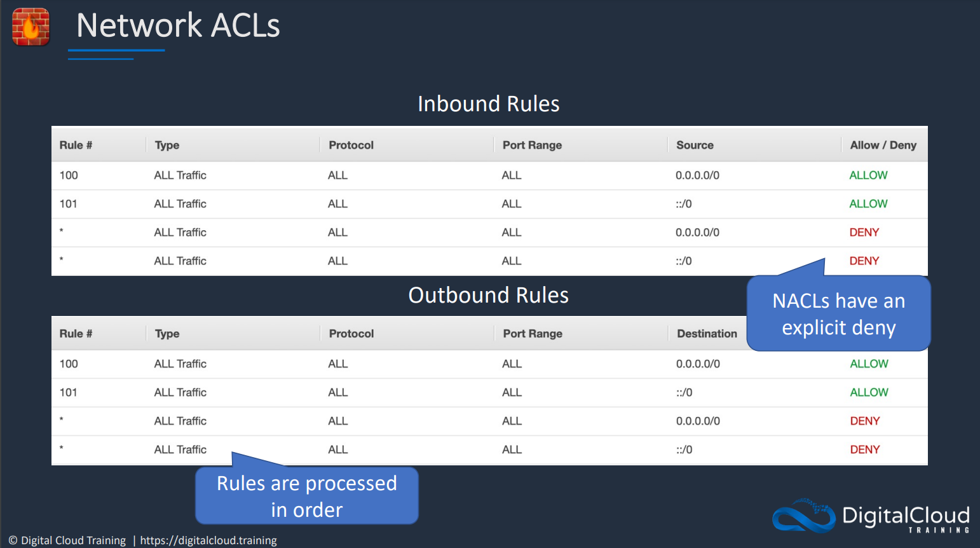Click outbound rule 100 number
Viewport: 980px width, 548px height.
[x=69, y=364]
